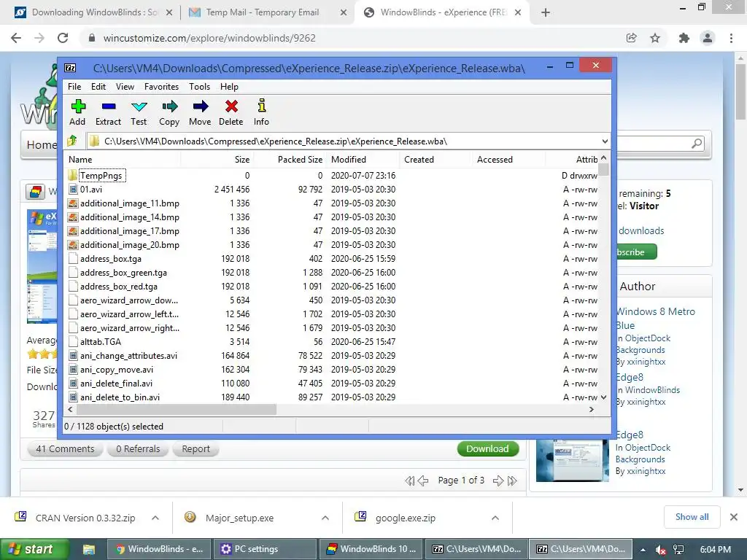Select address_box_green.tga row
Viewport: 747px width, 560px height.
click(332, 273)
